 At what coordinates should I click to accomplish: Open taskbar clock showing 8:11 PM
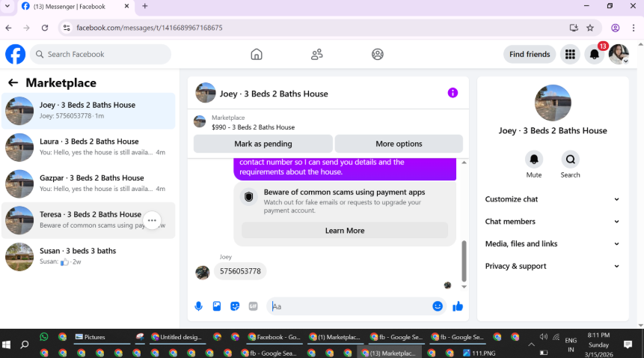pyautogui.click(x=598, y=345)
